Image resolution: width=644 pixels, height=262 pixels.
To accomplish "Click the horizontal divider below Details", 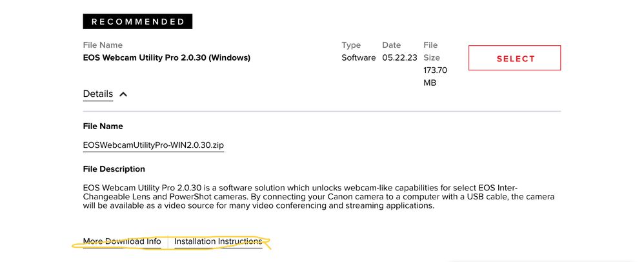I will click(321, 111).
